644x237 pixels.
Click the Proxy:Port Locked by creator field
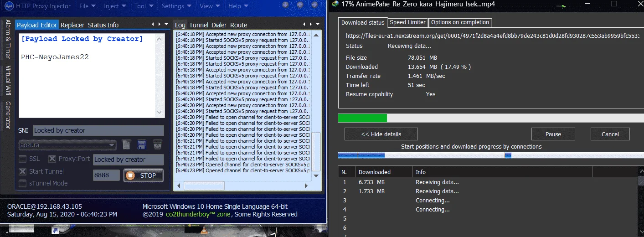click(x=129, y=160)
